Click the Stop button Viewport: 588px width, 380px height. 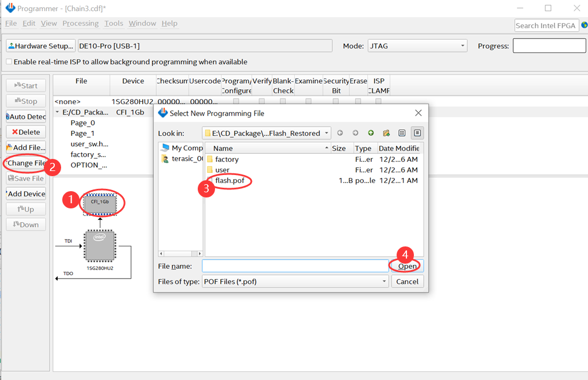26,101
